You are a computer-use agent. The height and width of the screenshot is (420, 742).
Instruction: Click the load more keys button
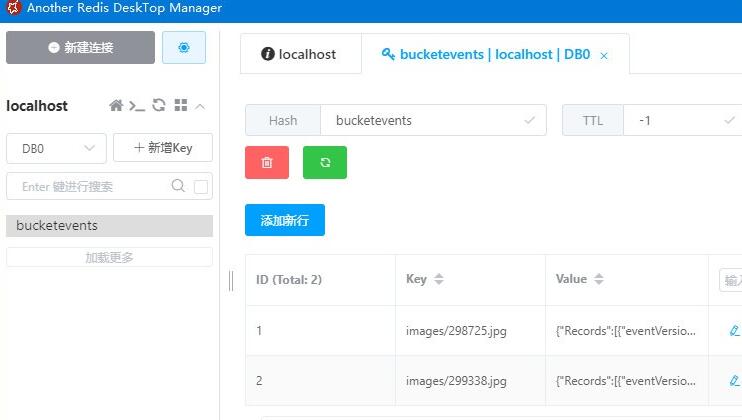pyautogui.click(x=109, y=257)
